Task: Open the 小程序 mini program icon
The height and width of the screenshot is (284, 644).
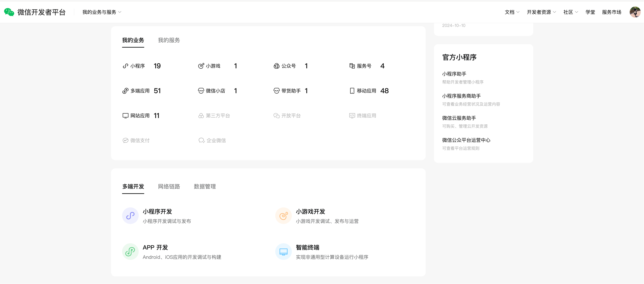Action: coord(126,66)
